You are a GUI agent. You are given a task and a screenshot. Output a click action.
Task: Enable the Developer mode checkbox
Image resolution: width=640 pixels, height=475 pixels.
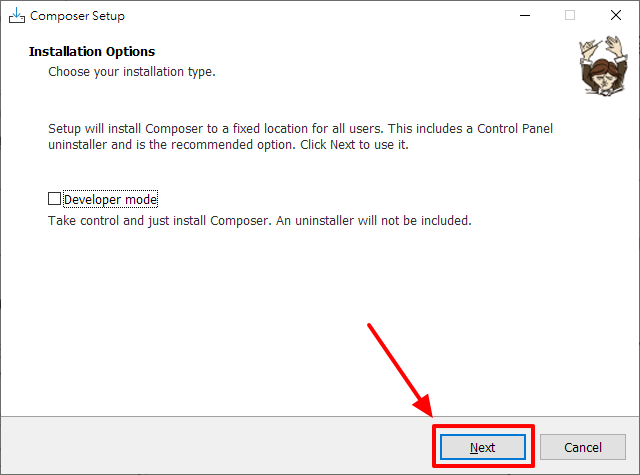point(54,199)
